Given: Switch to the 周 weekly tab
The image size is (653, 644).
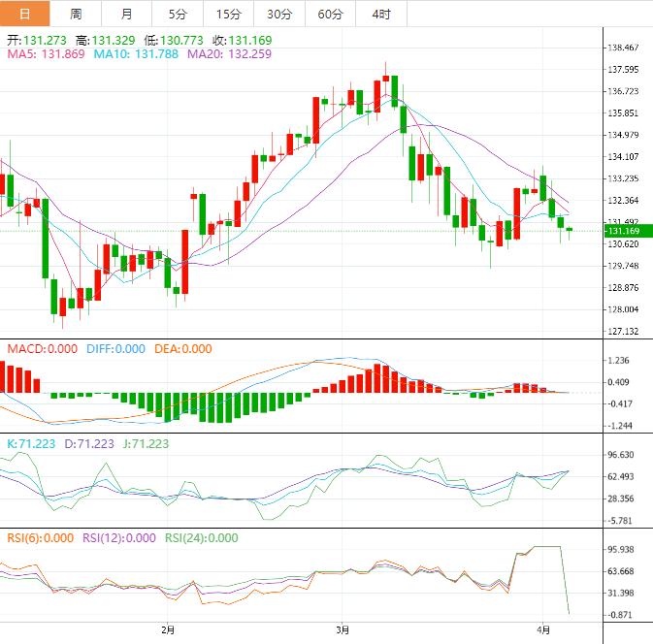Looking at the screenshot, I should coord(76,14).
